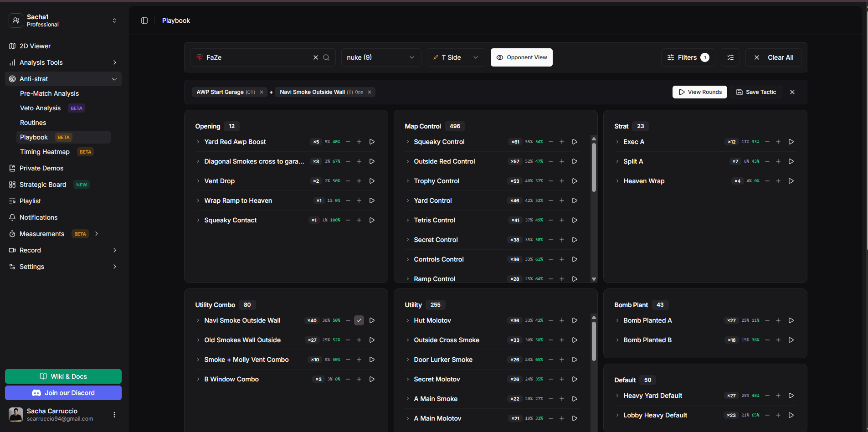Viewport: 868px width, 432px height.
Task: Play the Yard Red Awp Boost rounds
Action: (x=372, y=142)
